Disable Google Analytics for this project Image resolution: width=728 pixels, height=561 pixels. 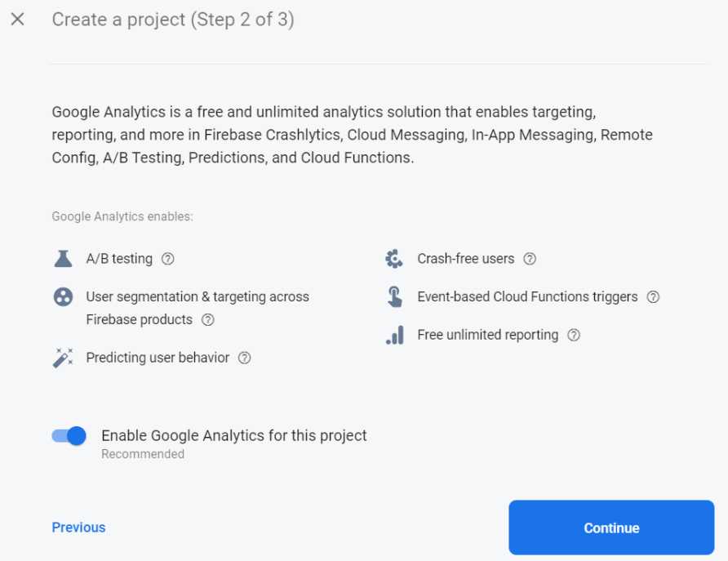[69, 435]
